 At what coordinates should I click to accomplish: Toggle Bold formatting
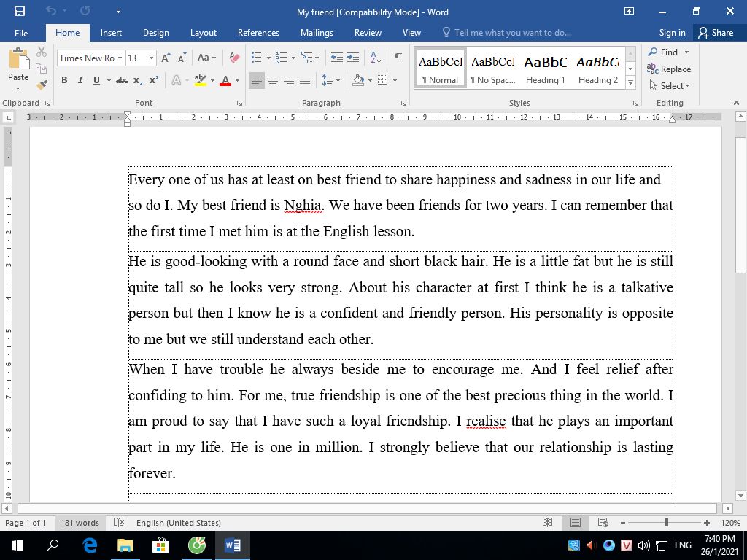click(x=64, y=80)
